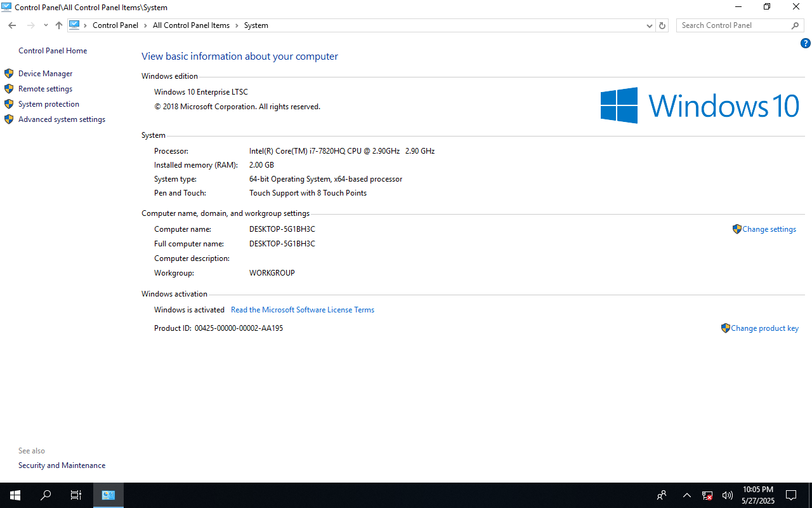Click the Intel Core i7-7820HQ processor value

(x=342, y=151)
